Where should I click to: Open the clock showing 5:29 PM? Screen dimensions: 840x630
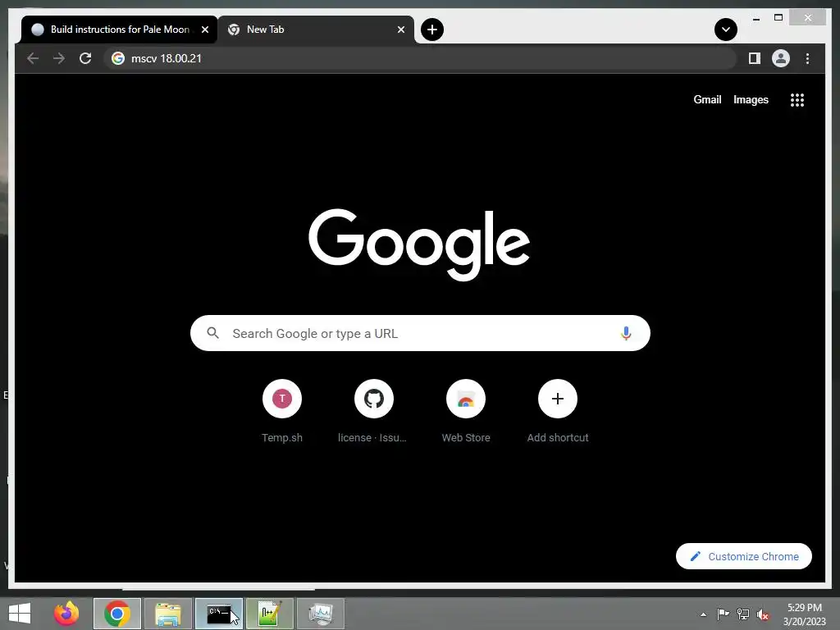(805, 614)
